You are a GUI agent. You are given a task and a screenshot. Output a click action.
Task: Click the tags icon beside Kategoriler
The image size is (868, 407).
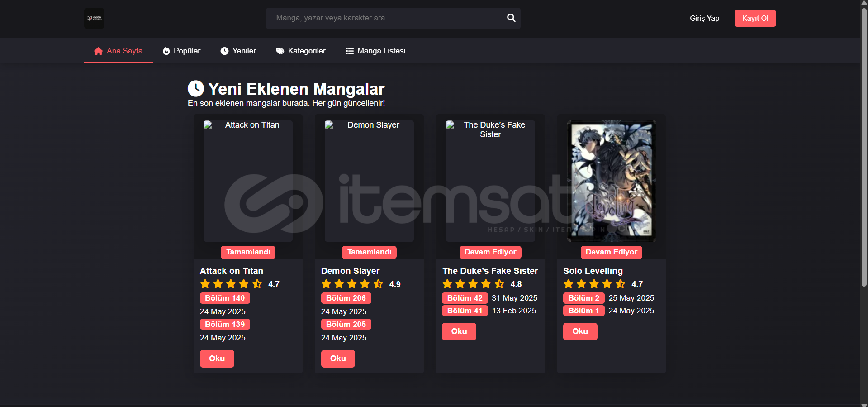tap(280, 51)
